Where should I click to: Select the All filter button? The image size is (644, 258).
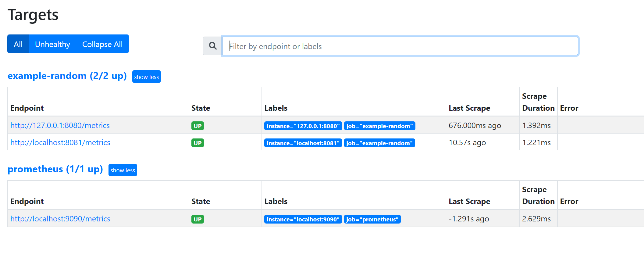pos(18,44)
